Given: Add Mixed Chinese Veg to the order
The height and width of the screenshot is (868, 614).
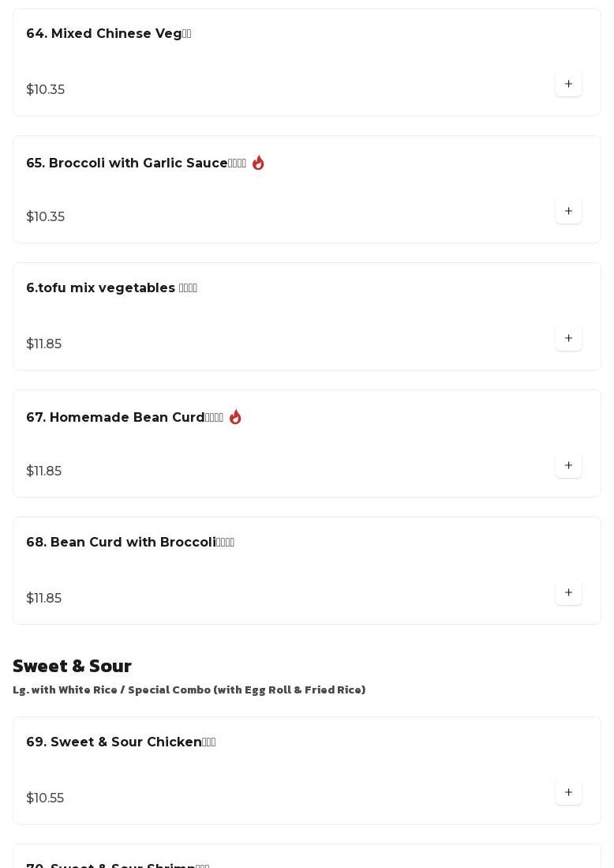Looking at the screenshot, I should [568, 85].
